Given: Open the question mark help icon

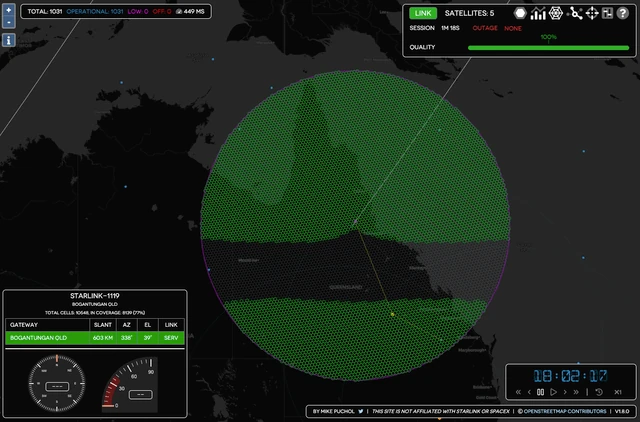Looking at the screenshot, I should click(622, 13).
